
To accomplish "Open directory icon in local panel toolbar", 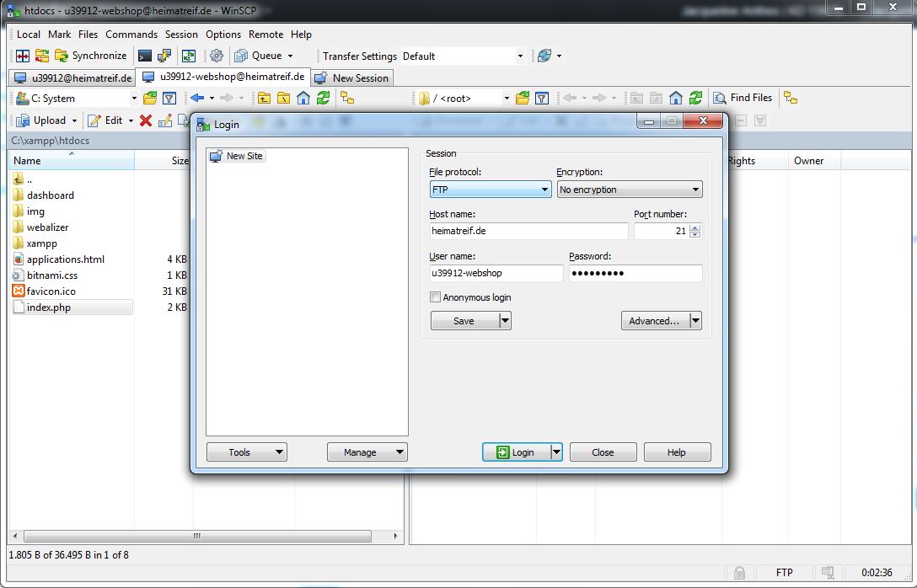I will pos(150,99).
